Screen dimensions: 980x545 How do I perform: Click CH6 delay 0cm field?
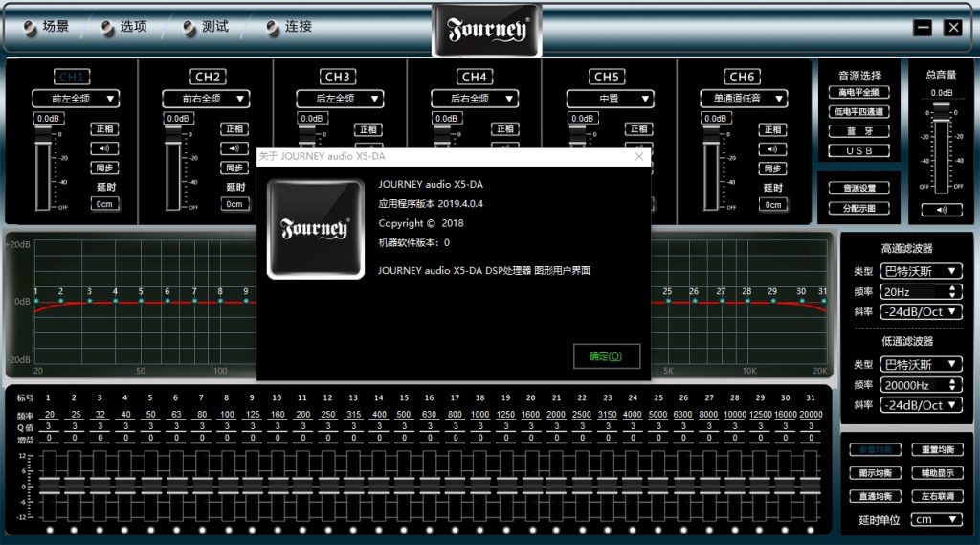coord(772,205)
